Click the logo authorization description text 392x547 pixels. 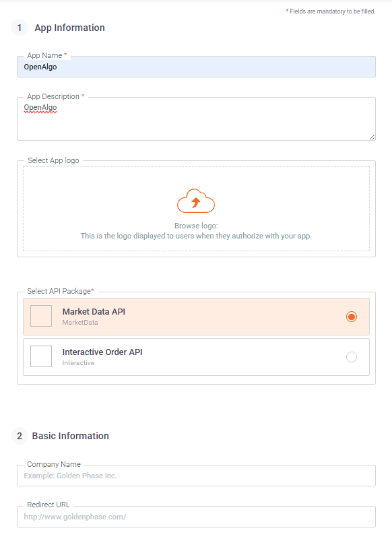point(196,236)
